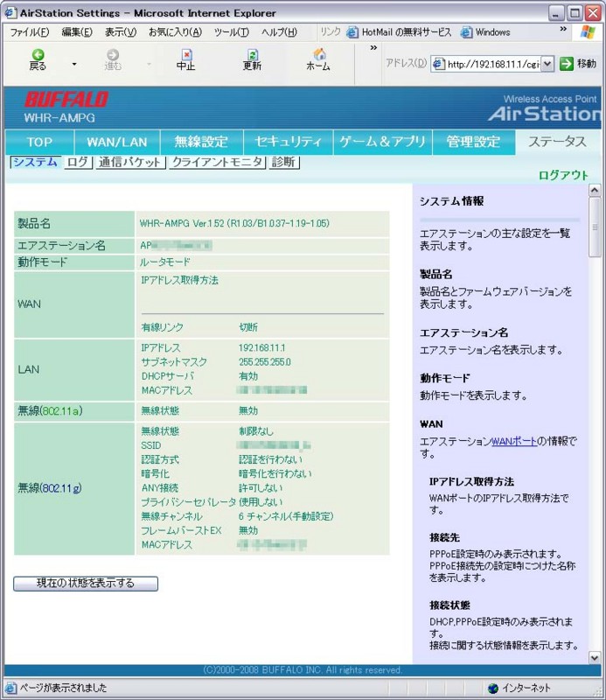Image resolution: width=606 pixels, height=700 pixels.
Task: Click the BUFFALO logo
Action: click(66, 100)
